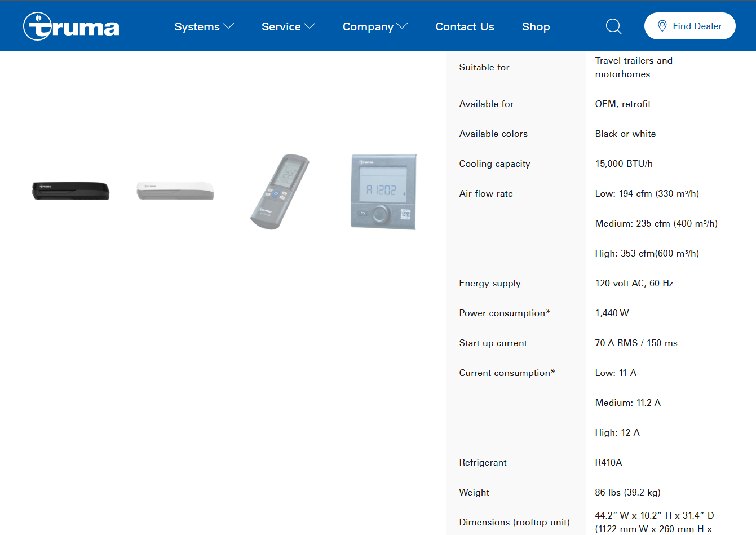Click the 15,000 BTU/h value

coord(624,163)
